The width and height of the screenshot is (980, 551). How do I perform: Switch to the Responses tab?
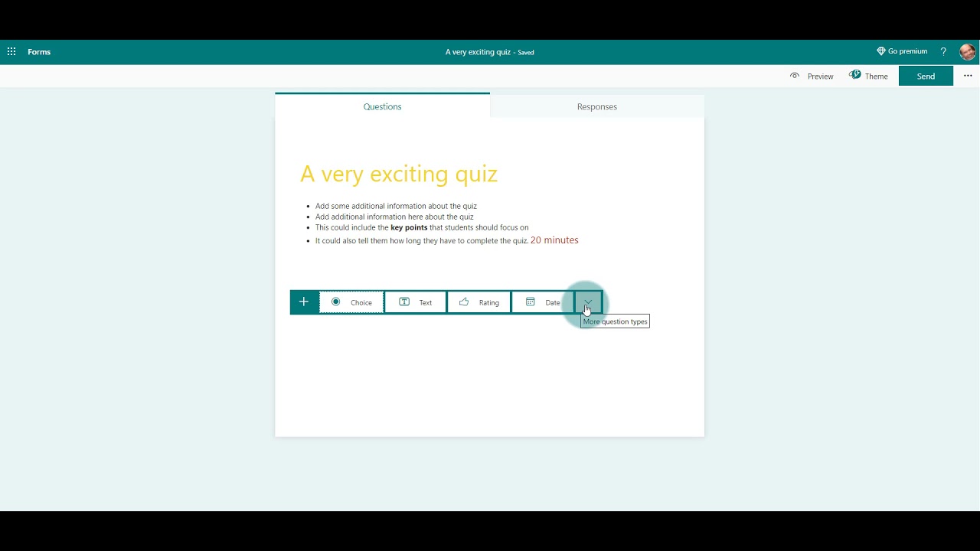tap(597, 106)
